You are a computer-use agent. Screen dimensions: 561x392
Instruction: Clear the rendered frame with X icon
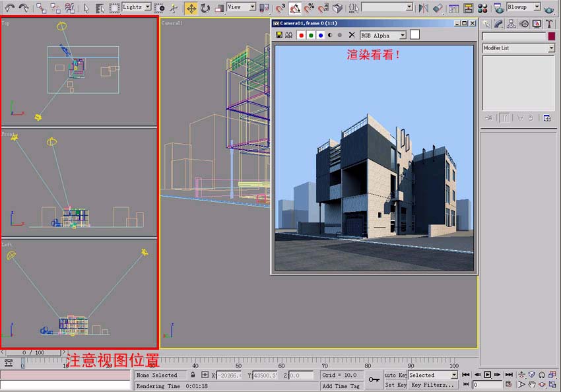pos(352,35)
